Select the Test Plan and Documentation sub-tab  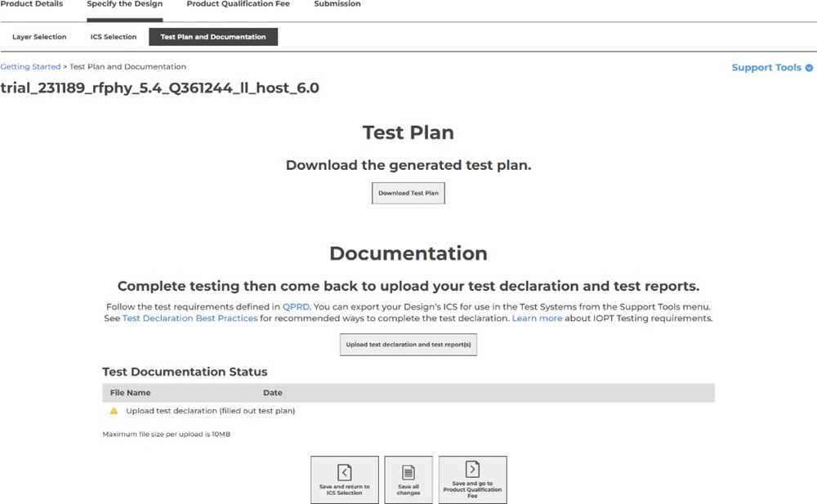point(213,37)
